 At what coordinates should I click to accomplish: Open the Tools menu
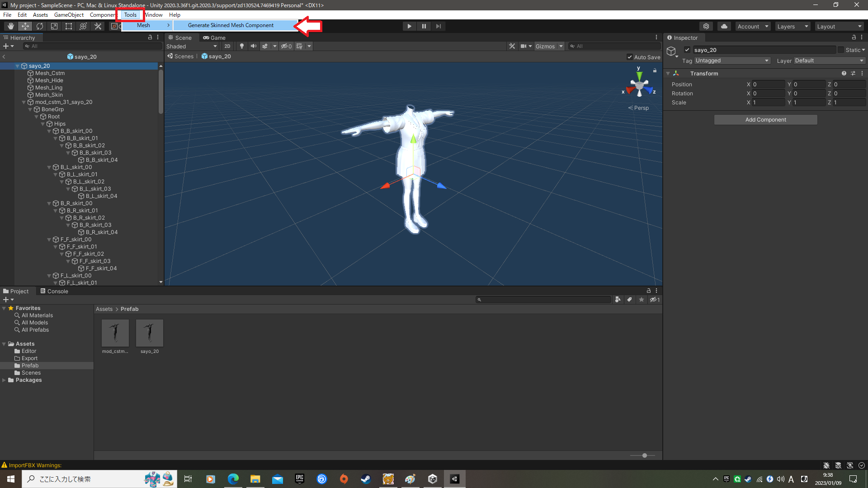click(x=130, y=14)
